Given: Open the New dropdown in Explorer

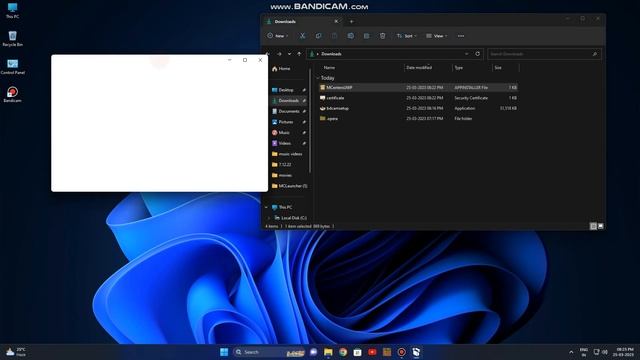Looking at the screenshot, I should coord(278,36).
